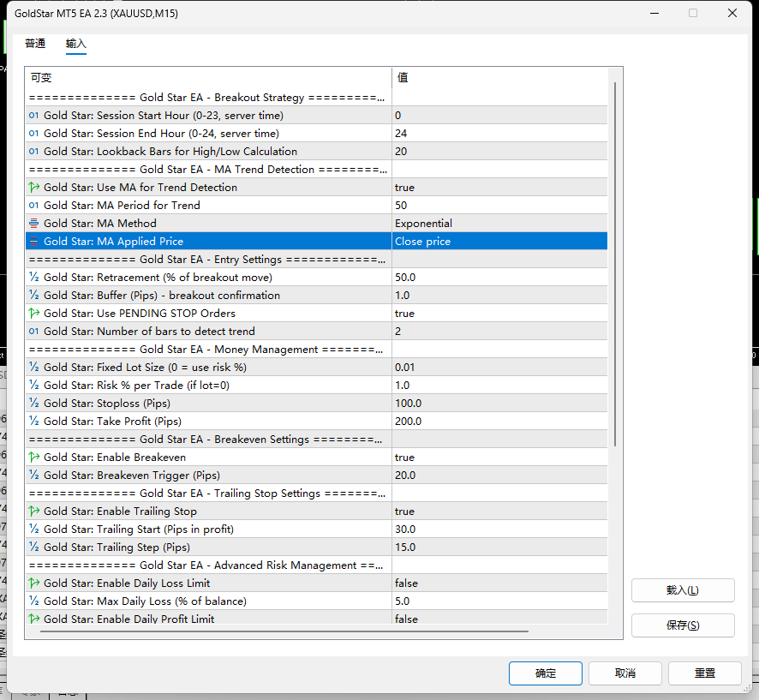Toggle the Use PENDING STOP Orders value

pyautogui.click(x=499, y=314)
